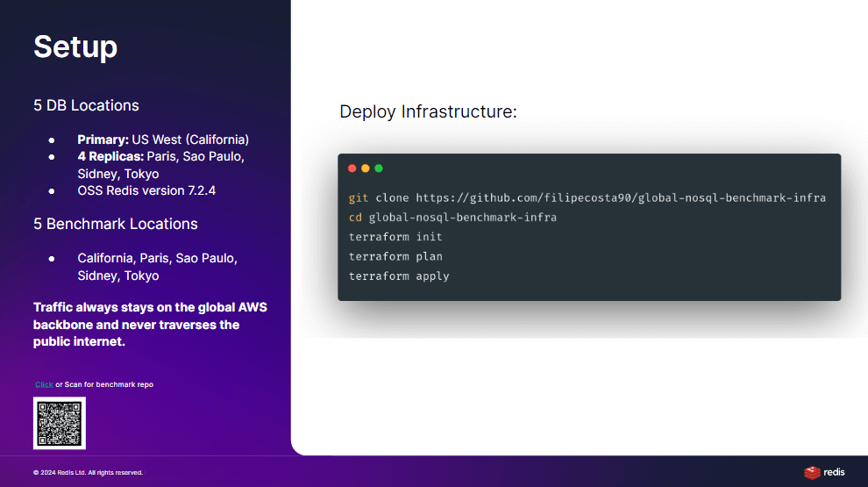Screen dimensions: 868x487
Task: Select the 'Setup' slide title
Action: 75,47
